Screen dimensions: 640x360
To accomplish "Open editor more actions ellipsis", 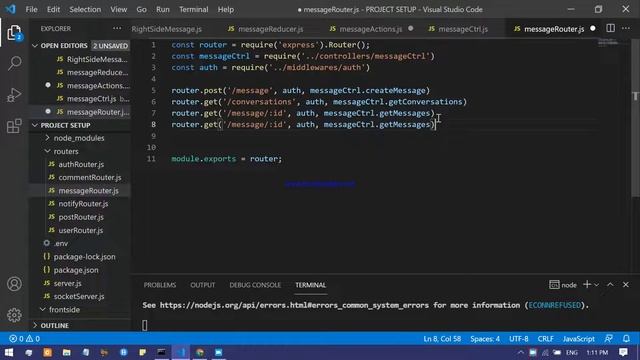I will coord(626,28).
